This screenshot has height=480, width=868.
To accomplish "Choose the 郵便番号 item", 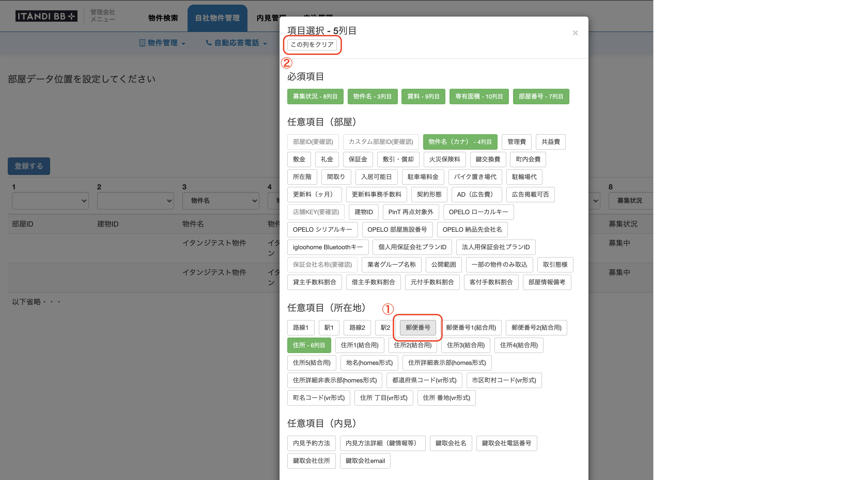I will (418, 327).
